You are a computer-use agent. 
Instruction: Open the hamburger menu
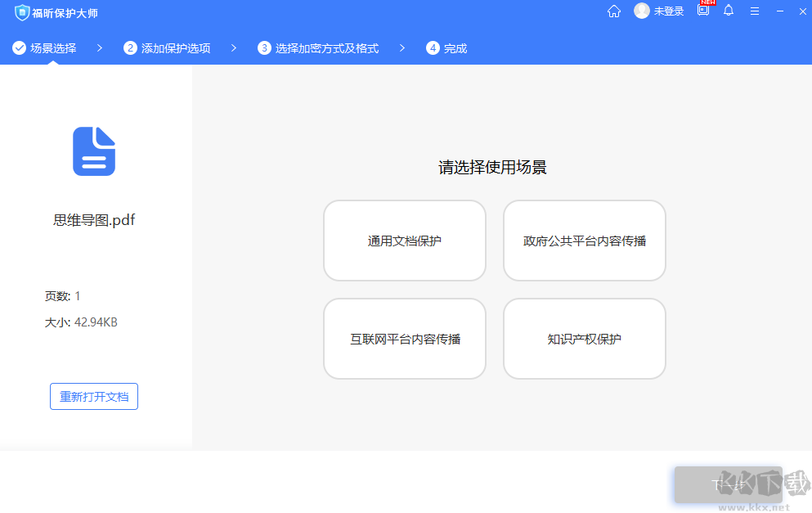tap(754, 11)
